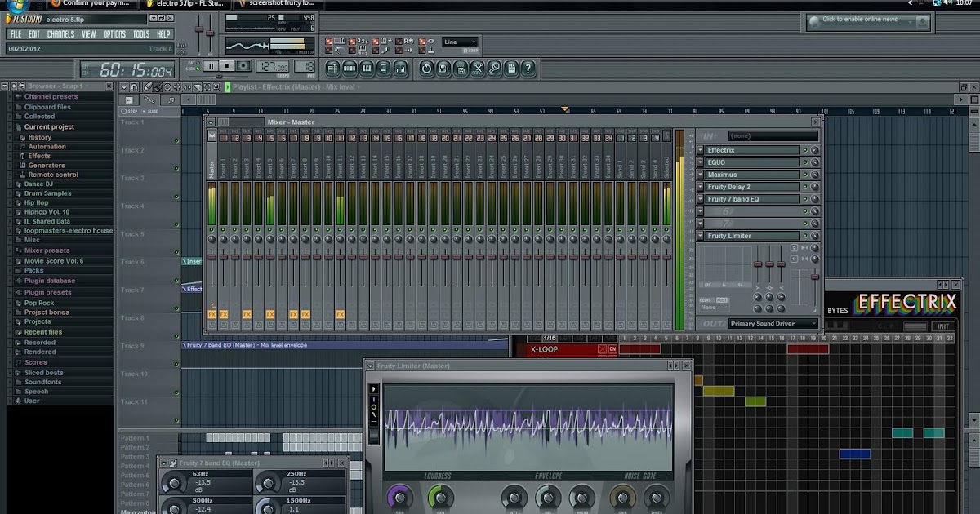Open the Effectrix slot options arrow

click(x=701, y=150)
